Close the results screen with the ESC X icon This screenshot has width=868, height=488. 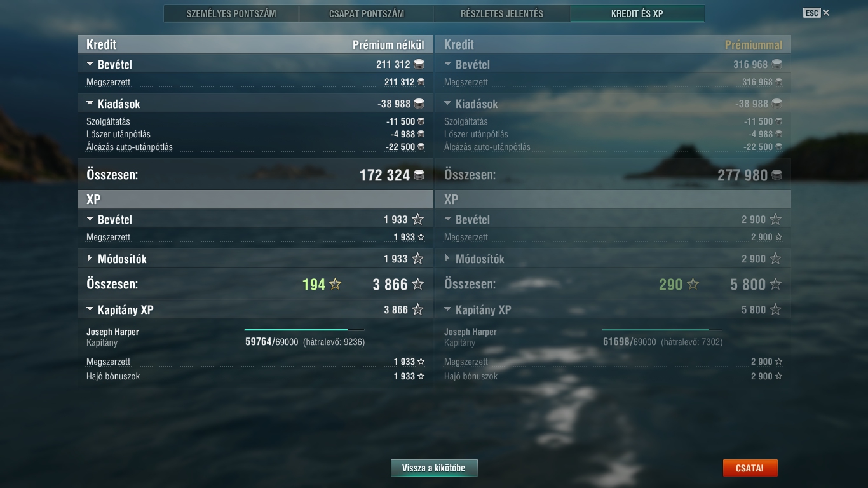826,13
